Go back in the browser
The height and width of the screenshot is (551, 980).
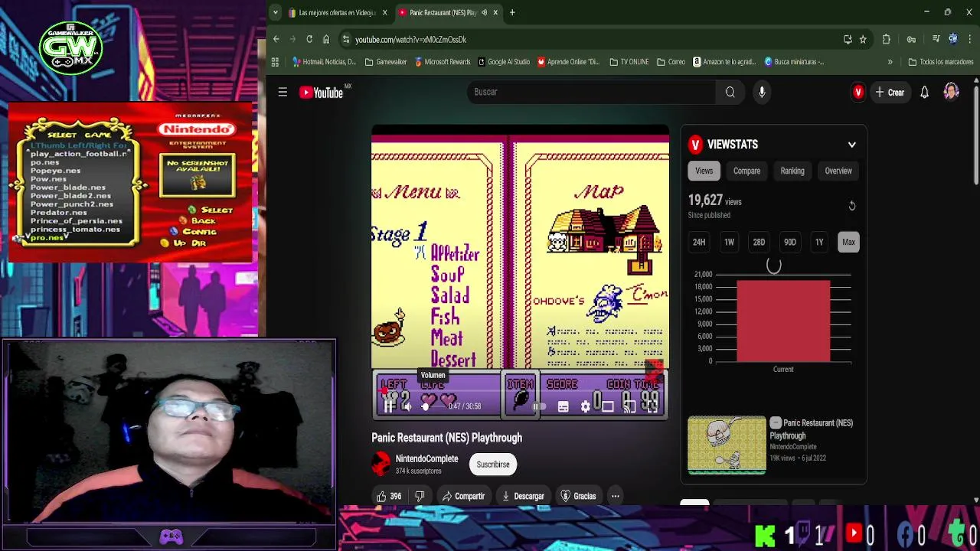tap(276, 39)
